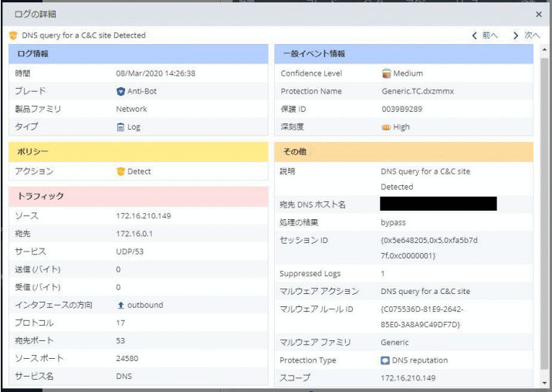Click the Medium confidence level icon
This screenshot has height=392, width=552.
click(x=386, y=73)
